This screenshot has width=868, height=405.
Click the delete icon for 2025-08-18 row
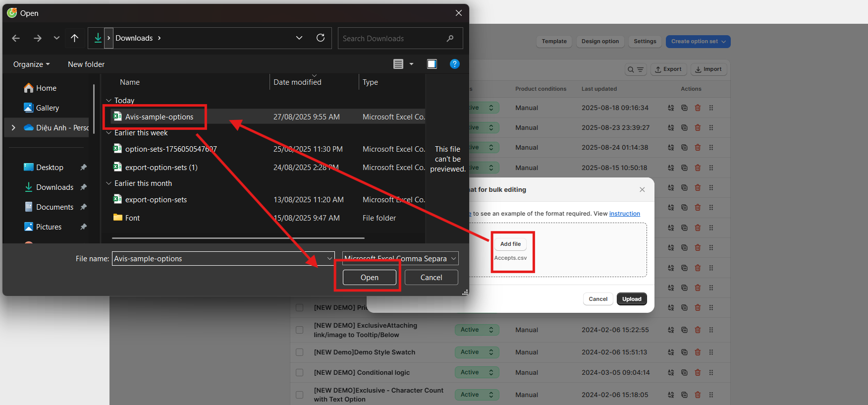coord(698,108)
